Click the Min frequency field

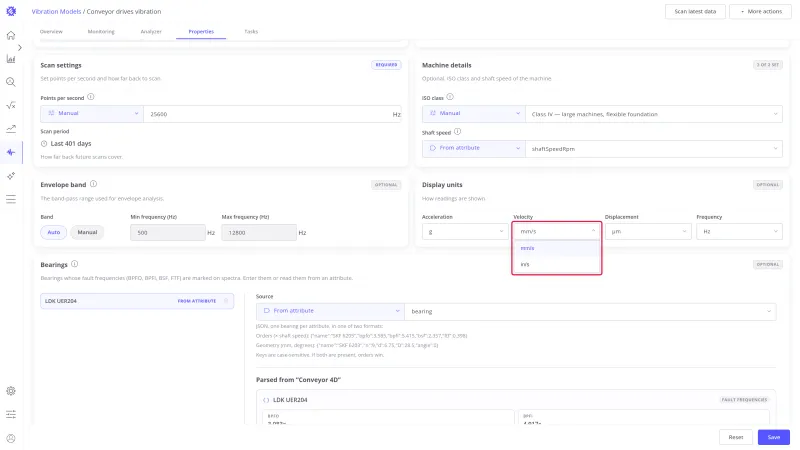coord(168,233)
